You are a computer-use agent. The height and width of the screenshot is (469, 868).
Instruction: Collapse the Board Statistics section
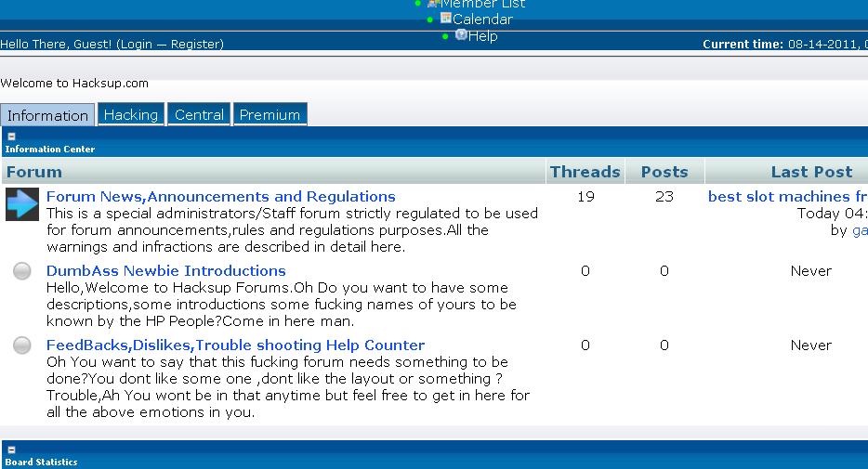pos(11,449)
